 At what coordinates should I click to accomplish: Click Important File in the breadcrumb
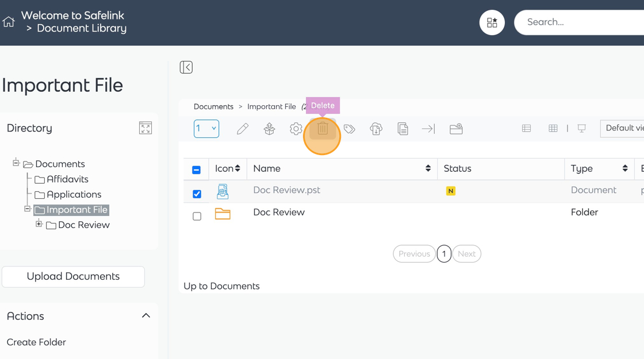click(271, 107)
